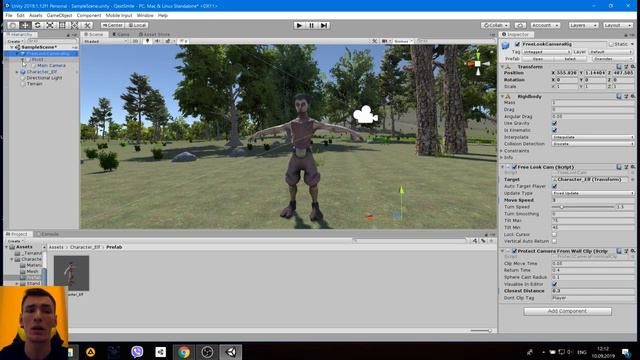Open the GameObject menu
Image resolution: width=640 pixels, height=360 pixels.
click(59, 16)
